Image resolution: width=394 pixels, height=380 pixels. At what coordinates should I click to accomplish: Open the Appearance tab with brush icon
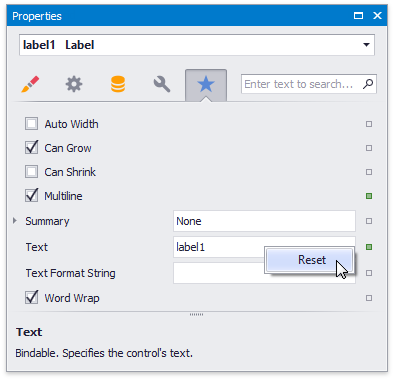coord(30,84)
